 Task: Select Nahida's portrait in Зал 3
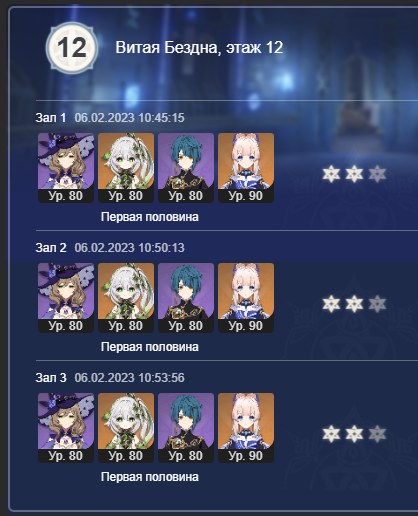pos(126,428)
